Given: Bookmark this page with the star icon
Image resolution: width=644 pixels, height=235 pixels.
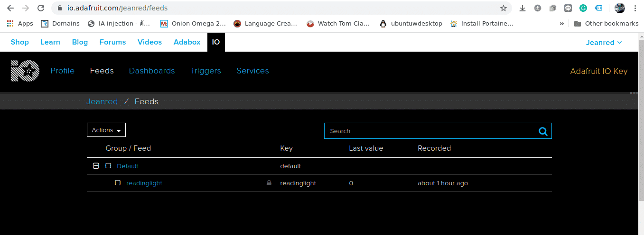Looking at the screenshot, I should (x=504, y=8).
